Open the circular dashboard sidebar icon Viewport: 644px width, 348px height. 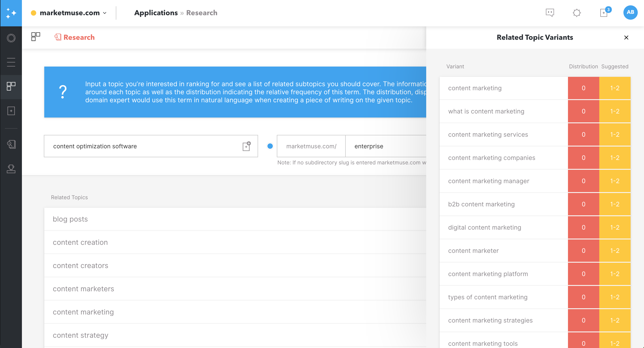click(11, 38)
